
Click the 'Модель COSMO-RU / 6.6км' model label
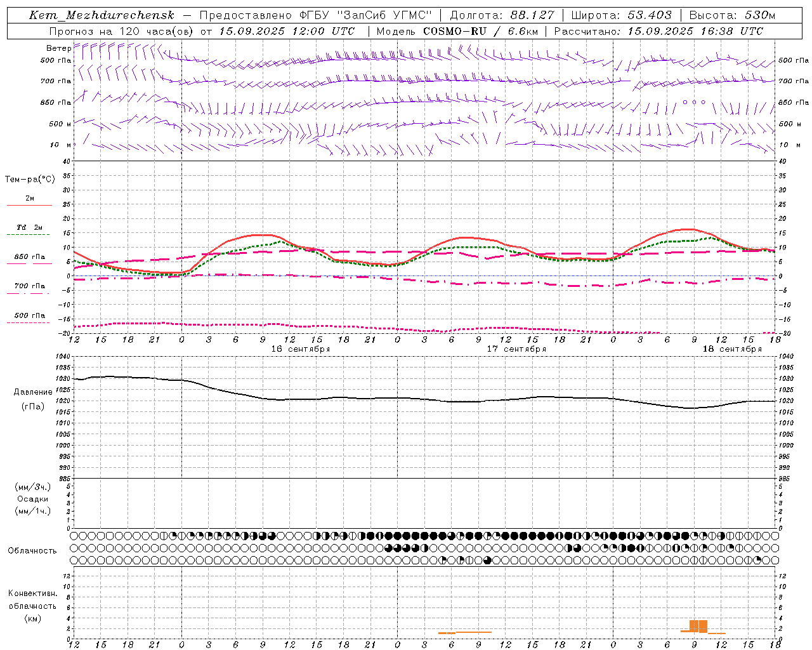point(457,31)
